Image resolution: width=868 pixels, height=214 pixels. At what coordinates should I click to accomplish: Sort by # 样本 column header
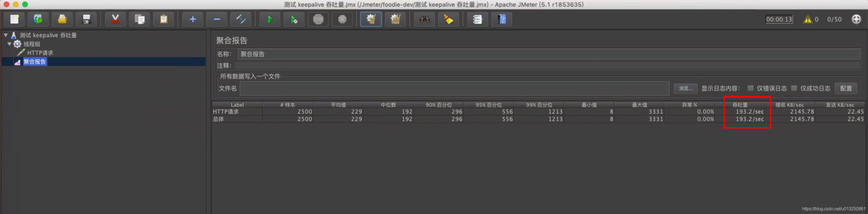click(288, 105)
